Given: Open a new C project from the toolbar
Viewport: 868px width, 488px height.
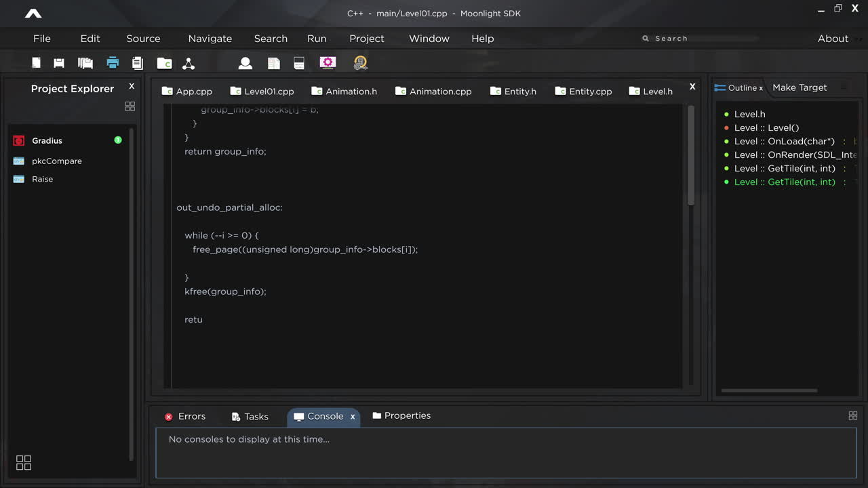Looking at the screenshot, I should click(x=164, y=62).
